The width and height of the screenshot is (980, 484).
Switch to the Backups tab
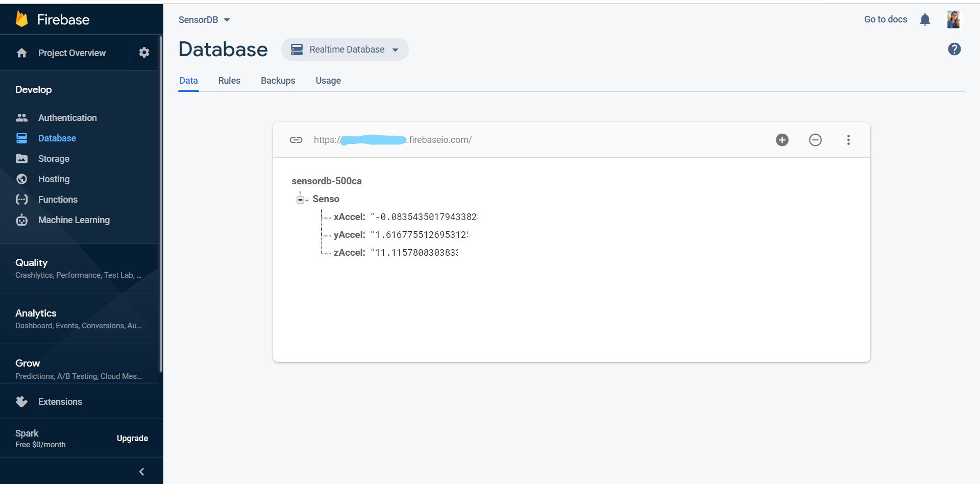tap(278, 81)
